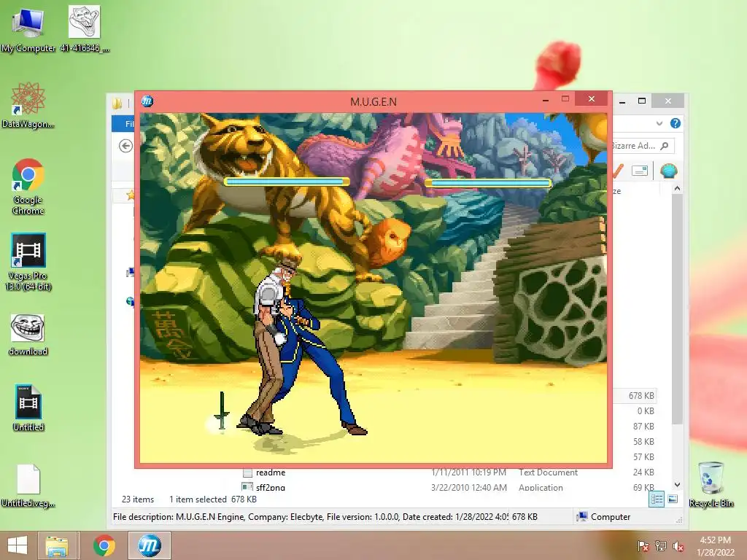Click the '23 items' status text

pyautogui.click(x=138, y=499)
